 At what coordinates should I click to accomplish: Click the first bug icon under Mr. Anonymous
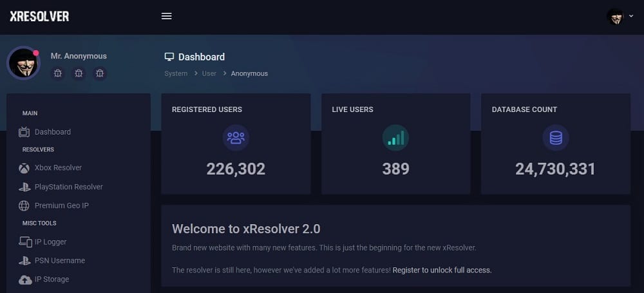[58, 73]
